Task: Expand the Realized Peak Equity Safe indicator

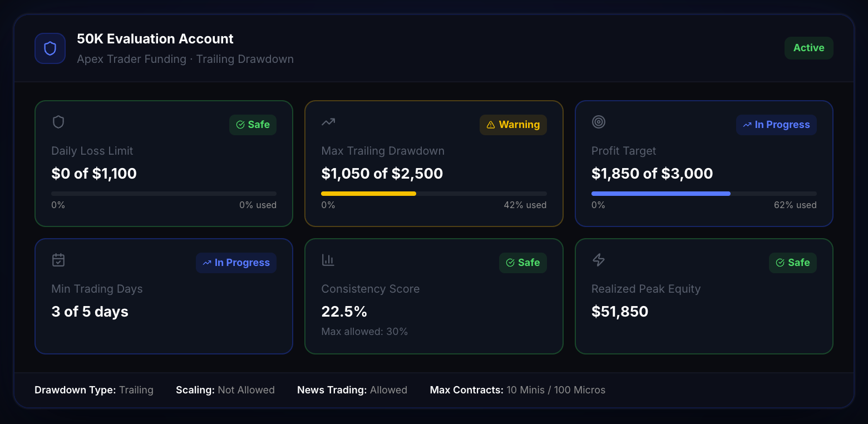Action: point(793,263)
